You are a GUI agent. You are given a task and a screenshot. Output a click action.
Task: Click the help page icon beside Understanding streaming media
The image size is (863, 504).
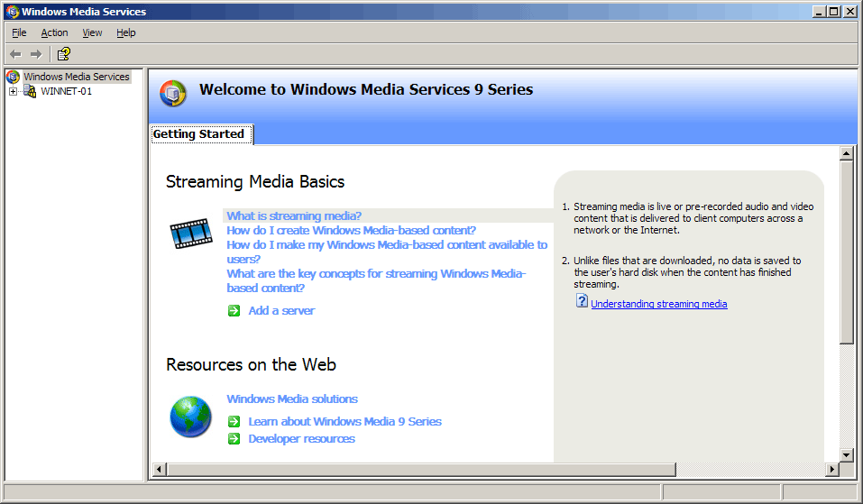coord(582,300)
